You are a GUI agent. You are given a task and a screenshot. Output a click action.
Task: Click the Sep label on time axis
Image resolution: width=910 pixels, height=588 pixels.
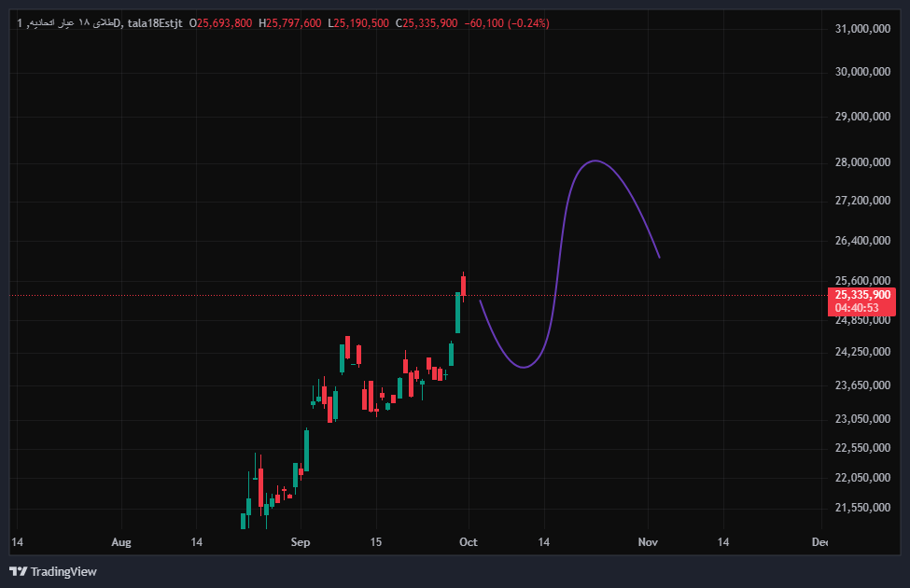click(300, 542)
